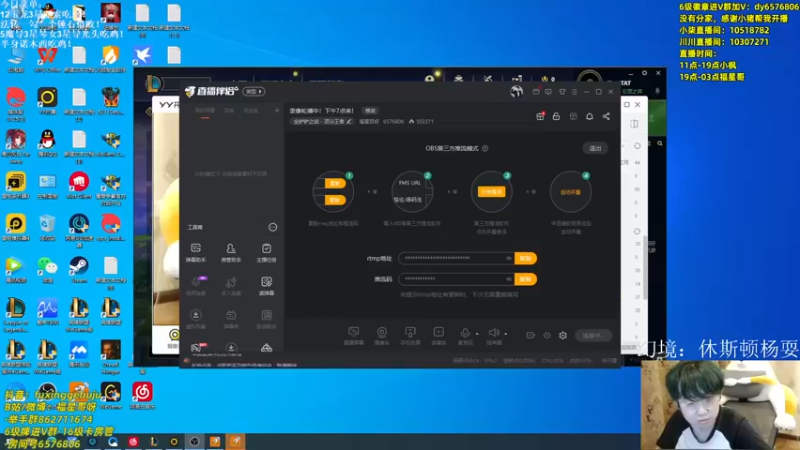This screenshot has width=800, height=450.
Task: Click the padlock icon in header
Action: tap(556, 116)
